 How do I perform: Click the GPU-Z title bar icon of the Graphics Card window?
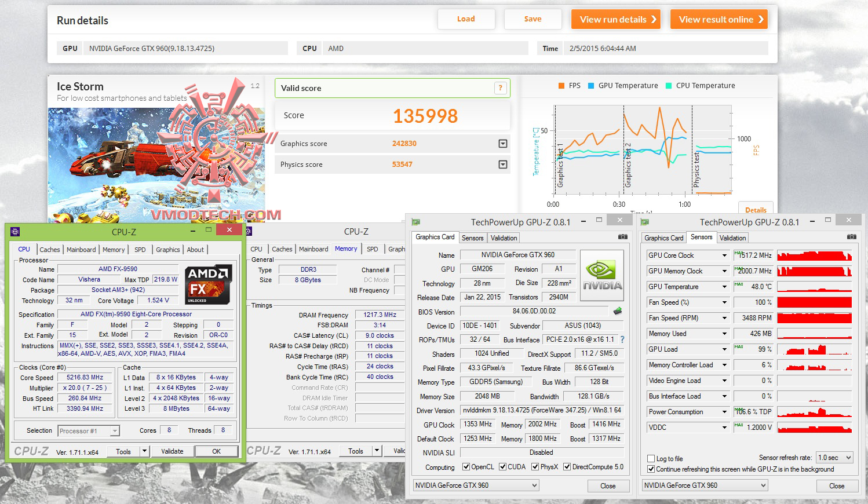click(x=415, y=222)
